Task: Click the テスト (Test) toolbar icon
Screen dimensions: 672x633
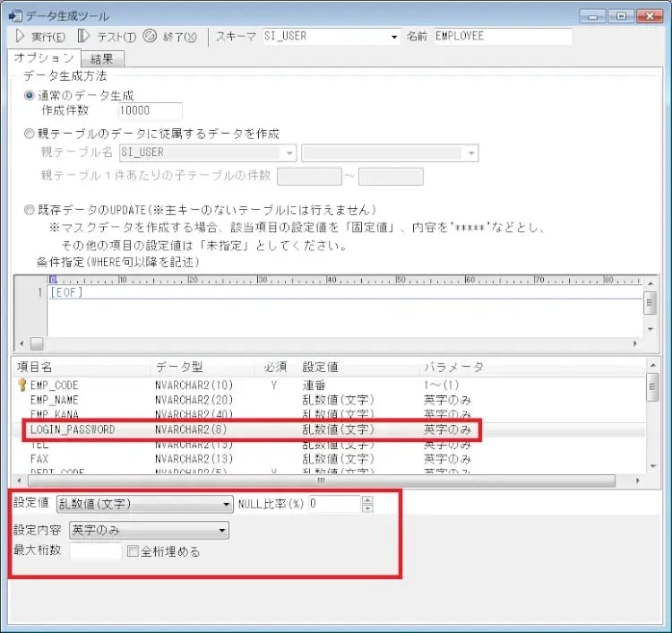Action: tap(83, 37)
